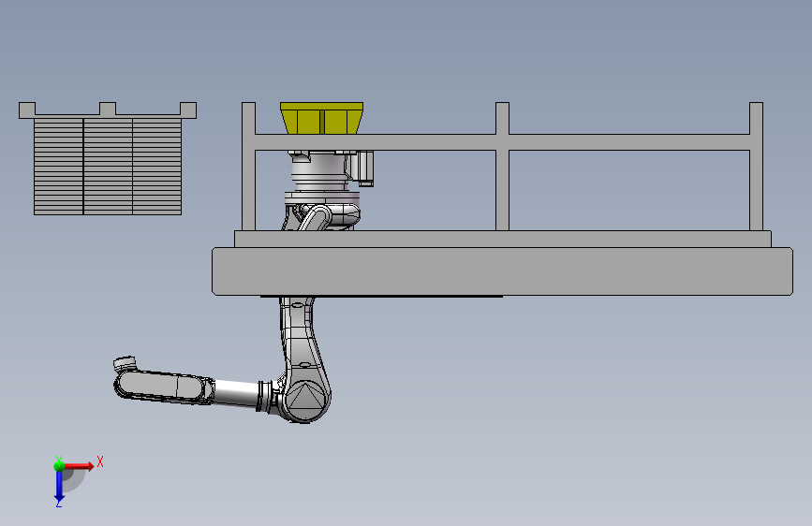Click the green Y axis origin ball
The width and height of the screenshot is (812, 526).
(59, 466)
